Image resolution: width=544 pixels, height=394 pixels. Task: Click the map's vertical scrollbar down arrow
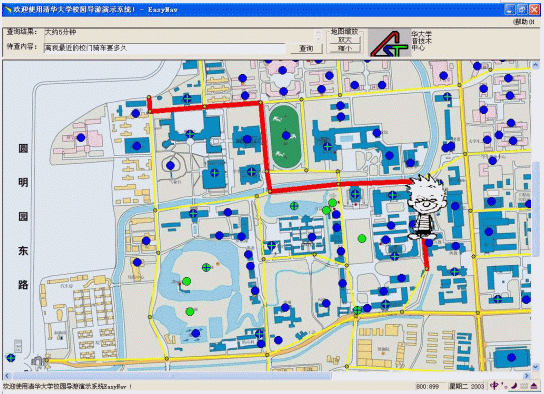pos(535,367)
